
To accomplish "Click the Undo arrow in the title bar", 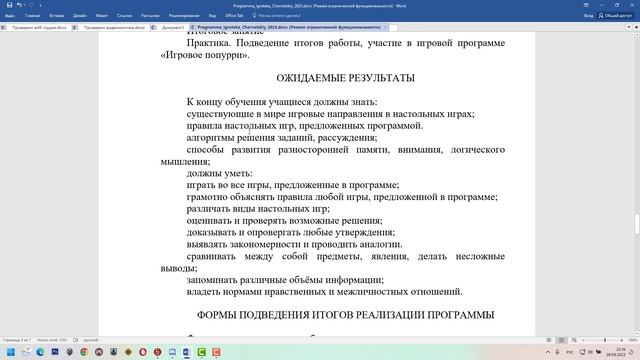I will 19,5.
